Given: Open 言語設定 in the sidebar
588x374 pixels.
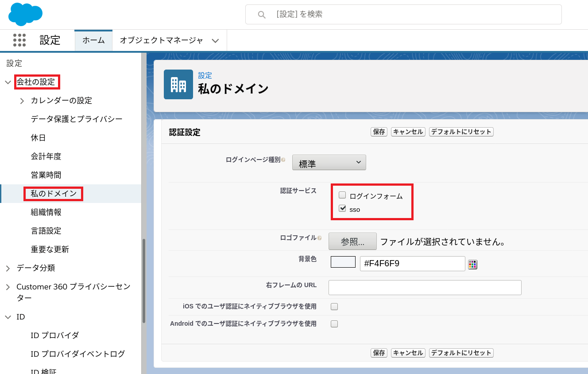Looking at the screenshot, I should [46, 231].
